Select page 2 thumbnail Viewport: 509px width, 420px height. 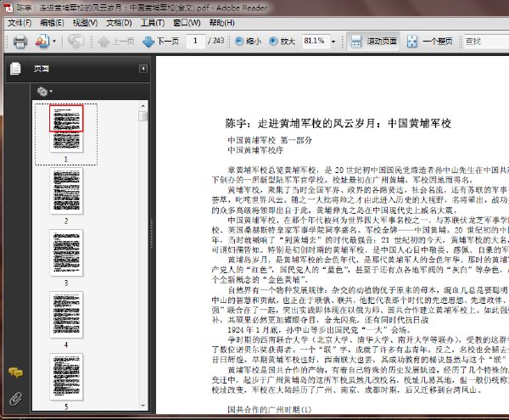click(66, 191)
